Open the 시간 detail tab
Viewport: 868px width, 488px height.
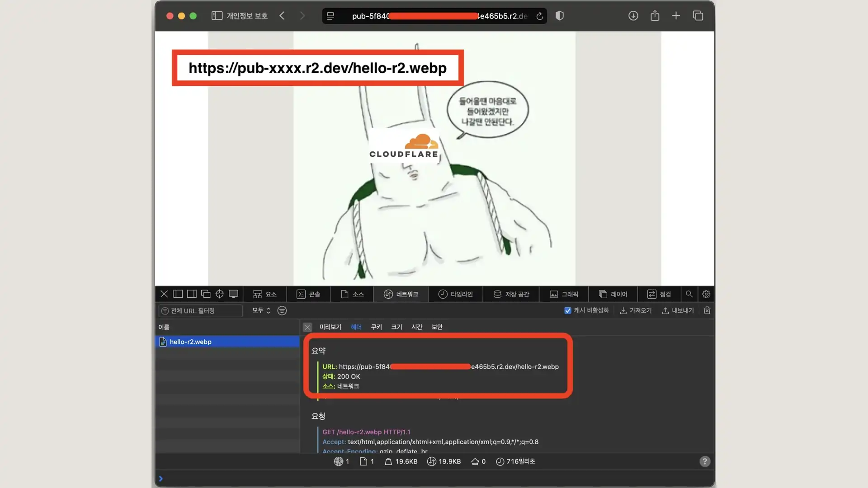[417, 327]
